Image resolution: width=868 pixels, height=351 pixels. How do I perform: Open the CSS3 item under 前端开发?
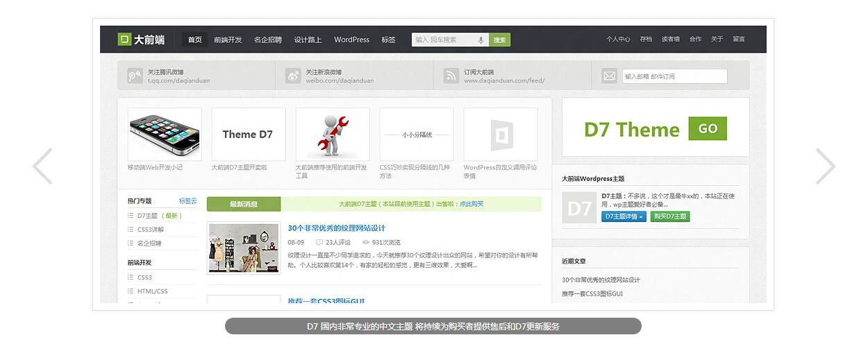coord(144,277)
